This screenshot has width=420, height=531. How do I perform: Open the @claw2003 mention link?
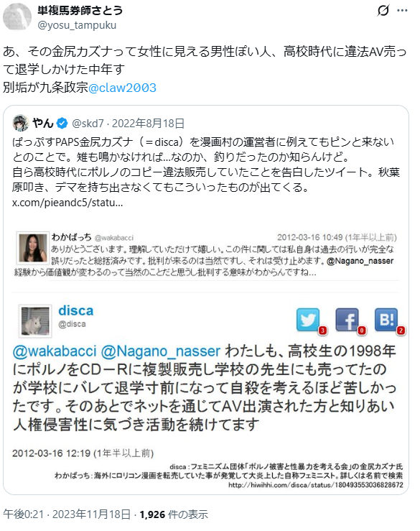[122, 88]
